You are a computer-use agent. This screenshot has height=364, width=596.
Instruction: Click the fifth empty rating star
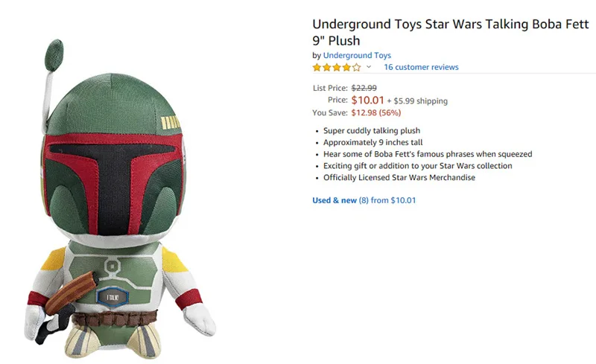click(x=356, y=68)
